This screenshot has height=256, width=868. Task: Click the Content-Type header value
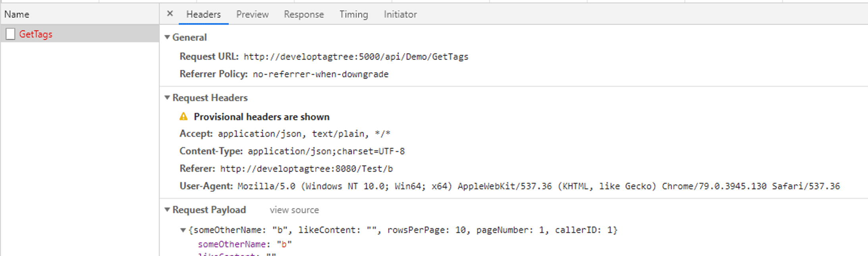(326, 151)
